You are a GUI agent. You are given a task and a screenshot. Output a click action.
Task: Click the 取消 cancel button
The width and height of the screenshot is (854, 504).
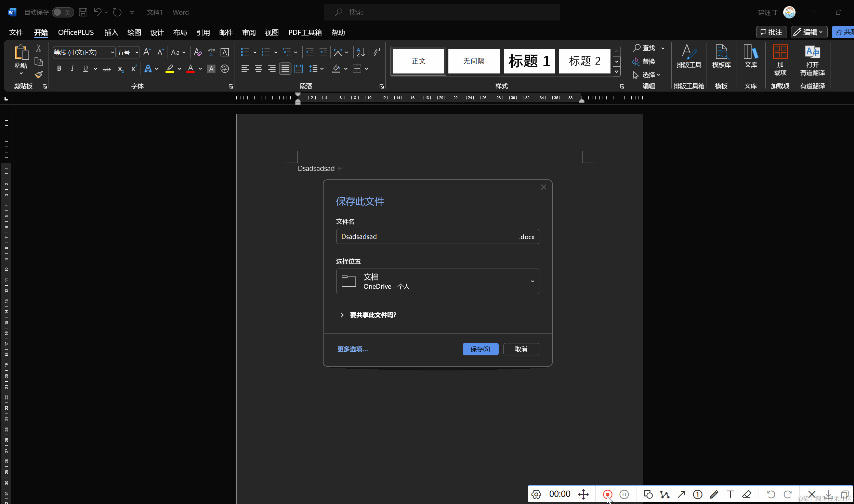pyautogui.click(x=520, y=349)
